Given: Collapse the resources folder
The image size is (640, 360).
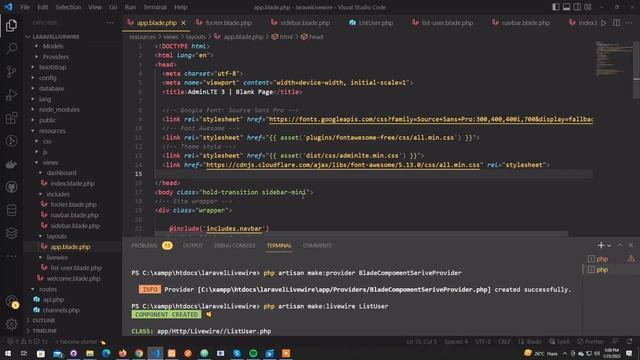Looking at the screenshot, I should pyautogui.click(x=52, y=131).
